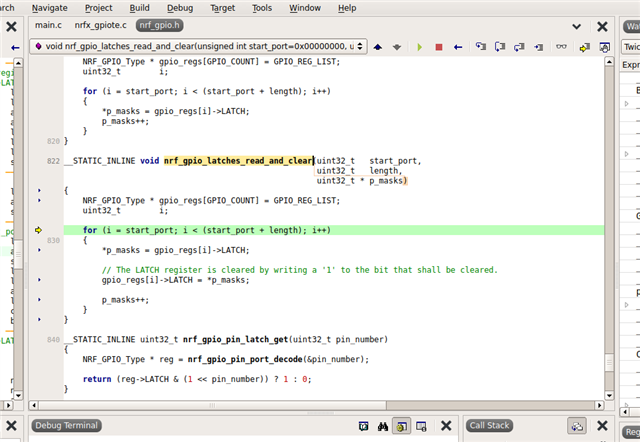Image resolution: width=640 pixels, height=442 pixels.
Task: Click the Step Into debug icon
Action: [481, 47]
